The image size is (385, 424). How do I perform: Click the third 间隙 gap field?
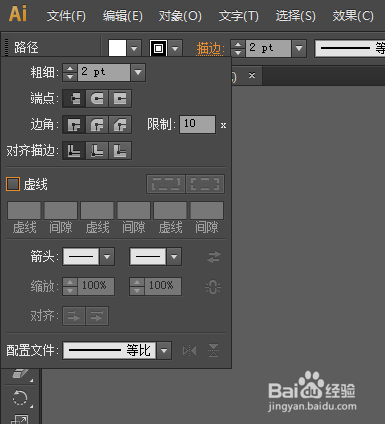(207, 210)
